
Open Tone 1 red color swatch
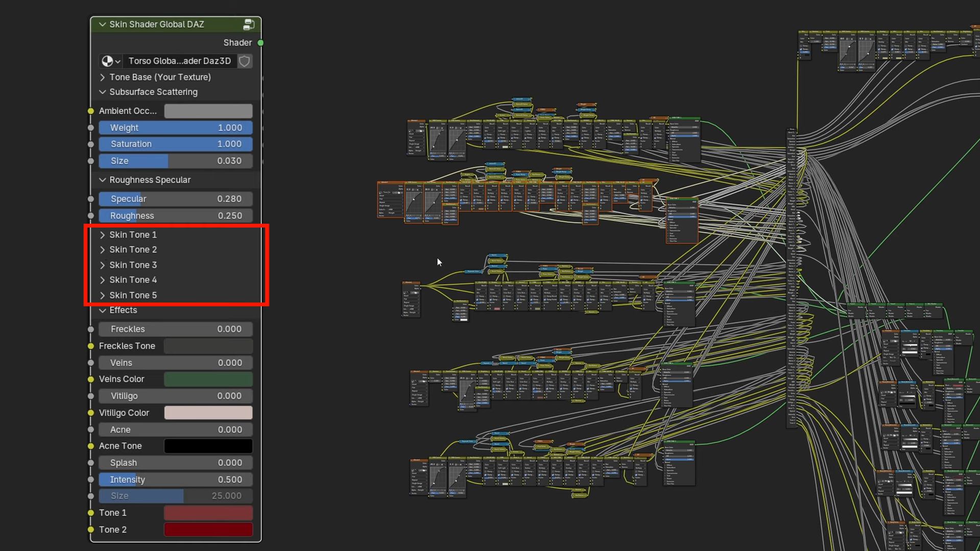208,513
